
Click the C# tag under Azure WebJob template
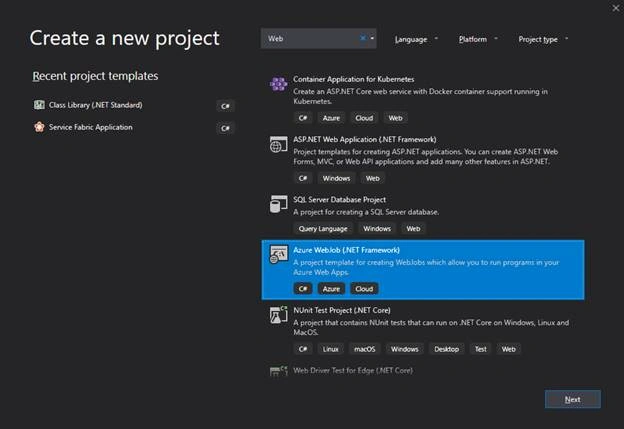[x=303, y=289]
